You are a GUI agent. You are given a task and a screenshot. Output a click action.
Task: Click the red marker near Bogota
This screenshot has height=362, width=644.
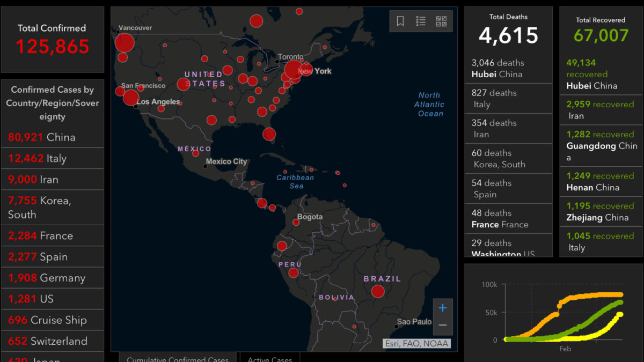tap(296, 222)
